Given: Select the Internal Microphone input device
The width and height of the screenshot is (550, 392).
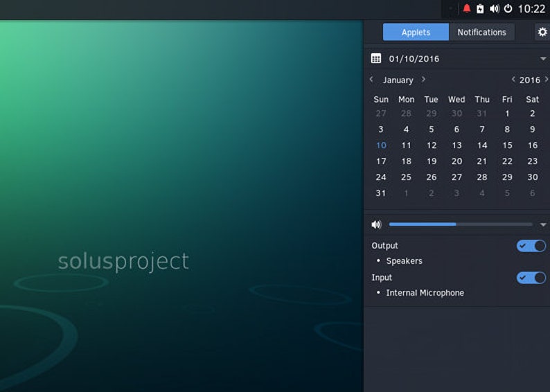Looking at the screenshot, I should tap(425, 293).
